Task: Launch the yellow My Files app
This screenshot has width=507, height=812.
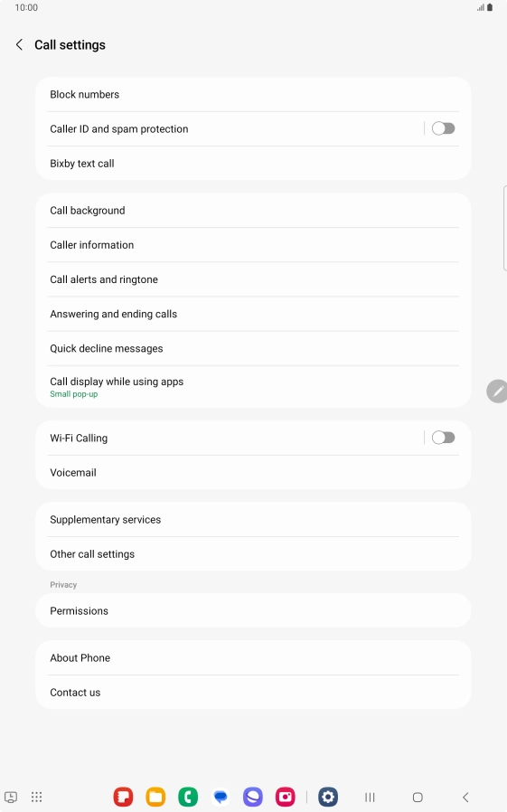Action: coord(155,797)
